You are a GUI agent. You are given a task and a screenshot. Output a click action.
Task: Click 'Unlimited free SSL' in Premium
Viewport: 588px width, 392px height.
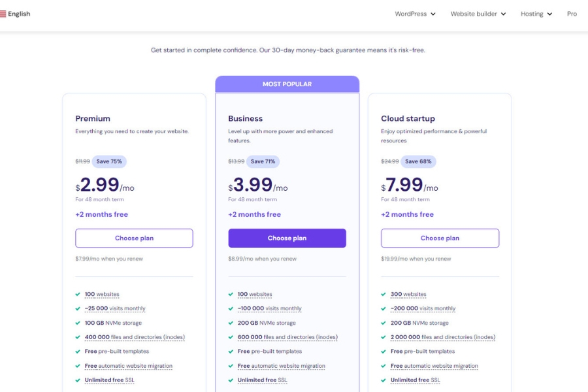(x=110, y=380)
